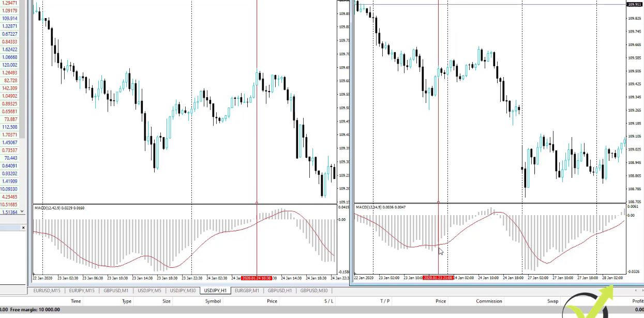The image size is (644, 318).
Task: Click the Commission column header
Action: 489,301
